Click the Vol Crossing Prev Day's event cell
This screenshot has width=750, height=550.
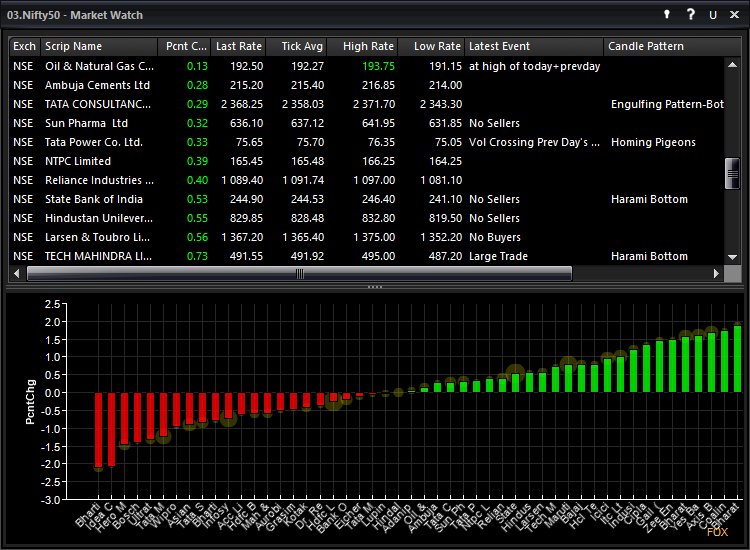(x=534, y=143)
